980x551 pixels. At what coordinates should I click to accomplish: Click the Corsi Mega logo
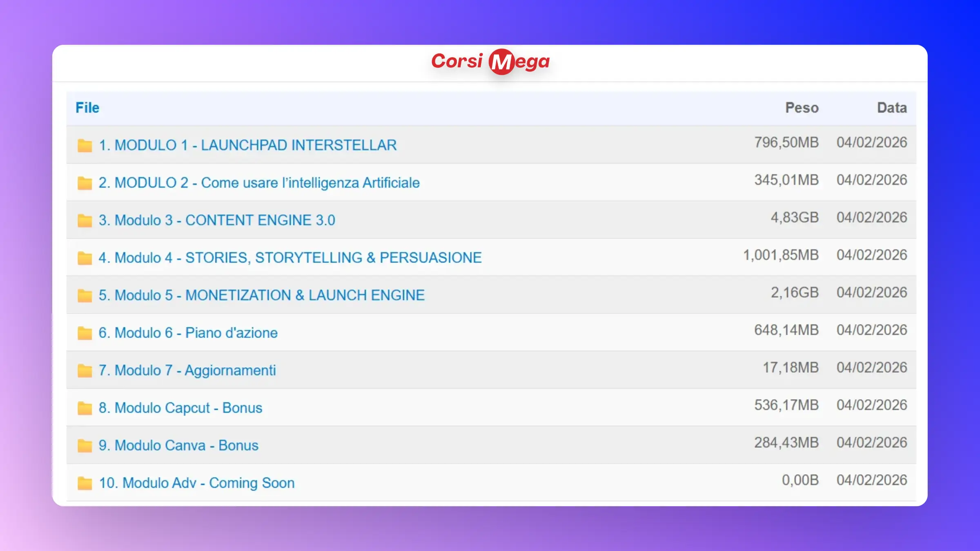pyautogui.click(x=490, y=62)
